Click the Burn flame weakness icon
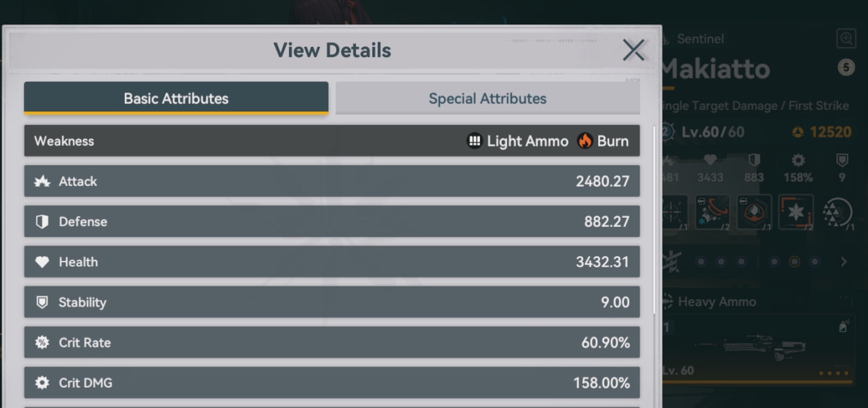Screen dimensions: 868x408 pos(585,141)
